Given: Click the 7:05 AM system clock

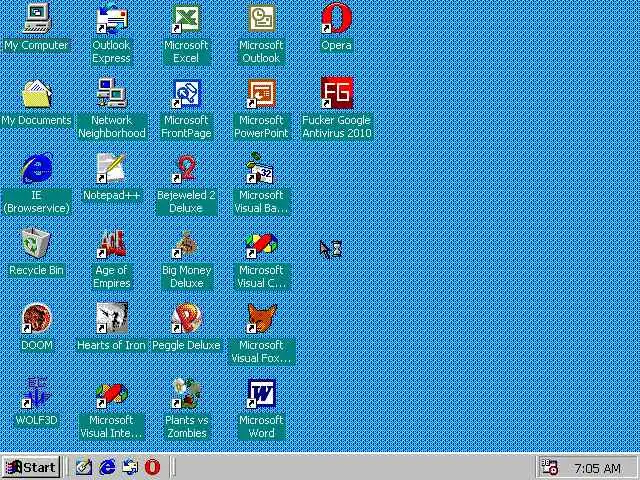Looking at the screenshot, I should tap(597, 468).
